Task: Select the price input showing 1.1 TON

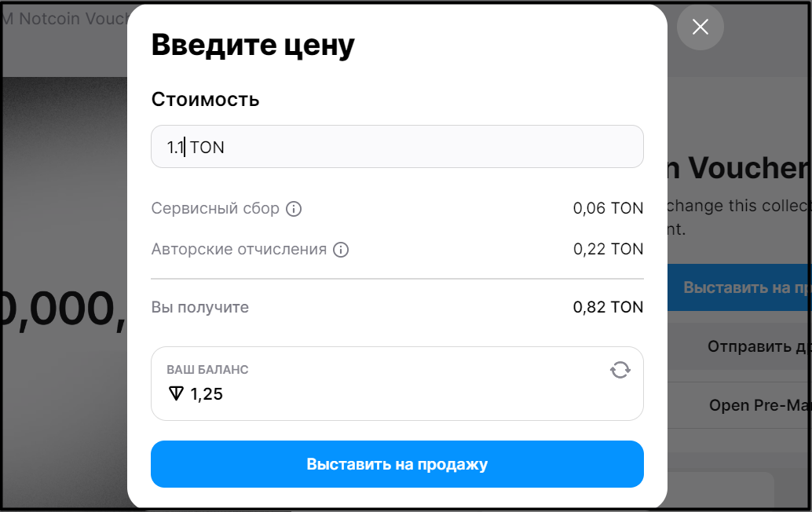Action: (397, 146)
